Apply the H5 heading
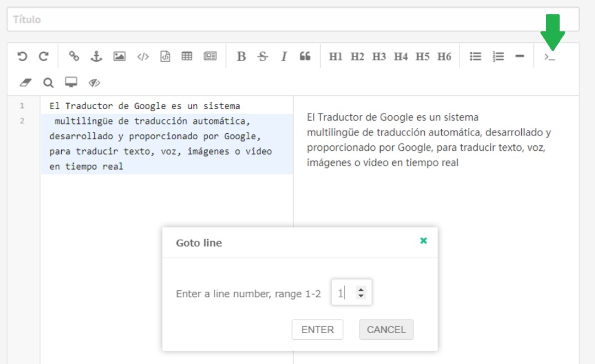 click(x=423, y=57)
